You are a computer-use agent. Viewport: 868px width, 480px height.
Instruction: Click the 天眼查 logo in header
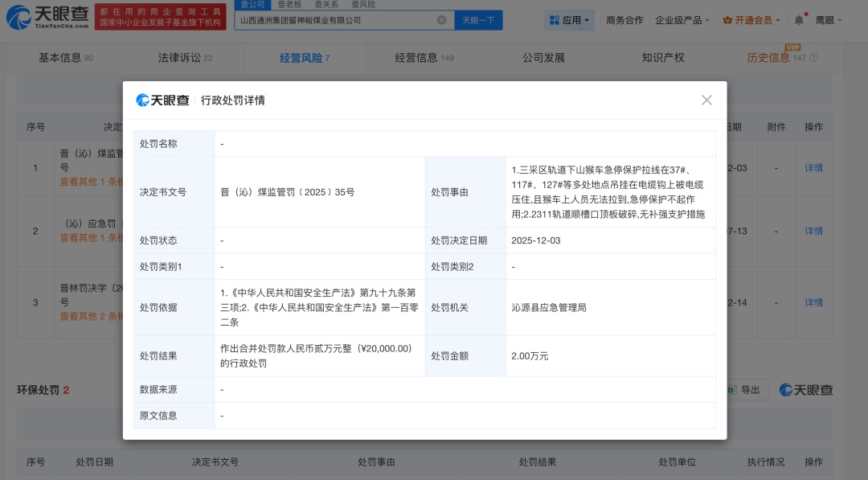47,18
